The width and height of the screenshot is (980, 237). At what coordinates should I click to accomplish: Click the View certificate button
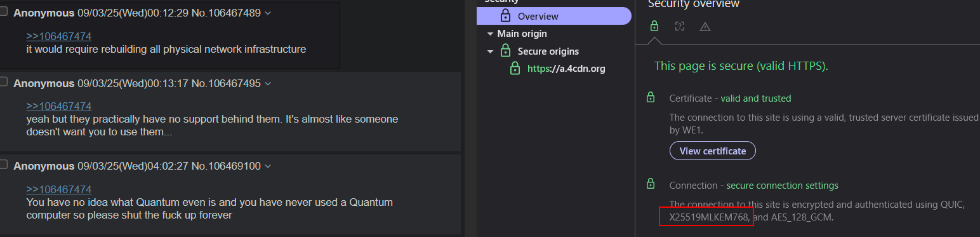[x=712, y=151]
